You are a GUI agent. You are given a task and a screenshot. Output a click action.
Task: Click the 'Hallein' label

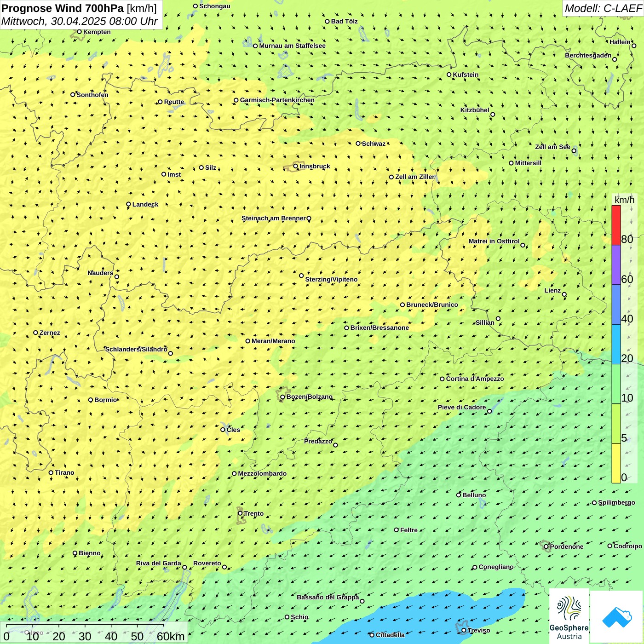coord(620,42)
